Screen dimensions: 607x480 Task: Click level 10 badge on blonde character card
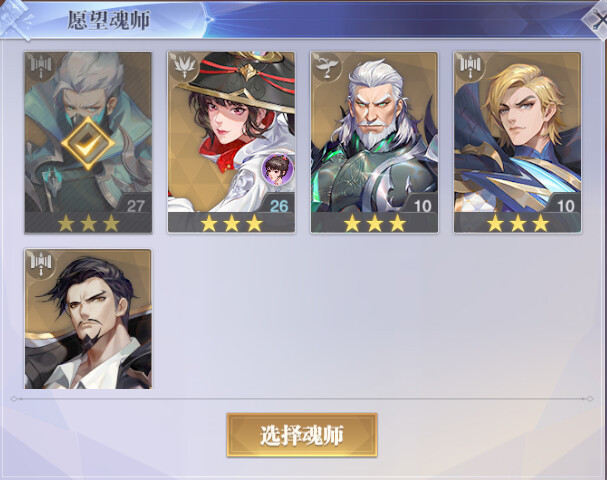click(566, 206)
